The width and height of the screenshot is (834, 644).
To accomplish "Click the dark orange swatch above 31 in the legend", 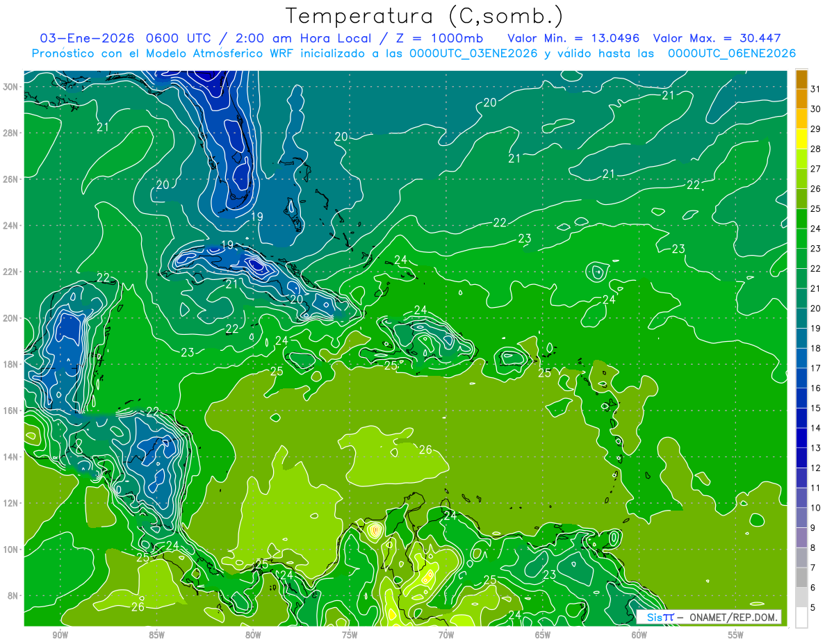I will [x=801, y=79].
